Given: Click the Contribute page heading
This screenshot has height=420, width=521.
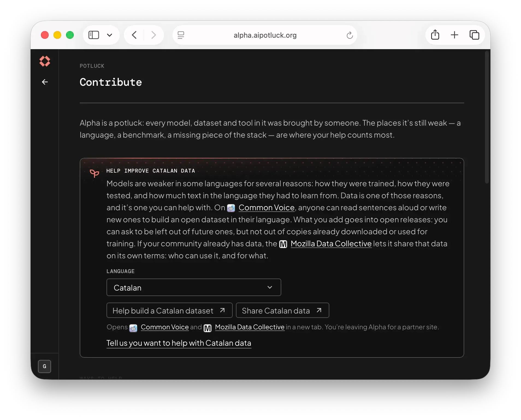Looking at the screenshot, I should pyautogui.click(x=111, y=82).
